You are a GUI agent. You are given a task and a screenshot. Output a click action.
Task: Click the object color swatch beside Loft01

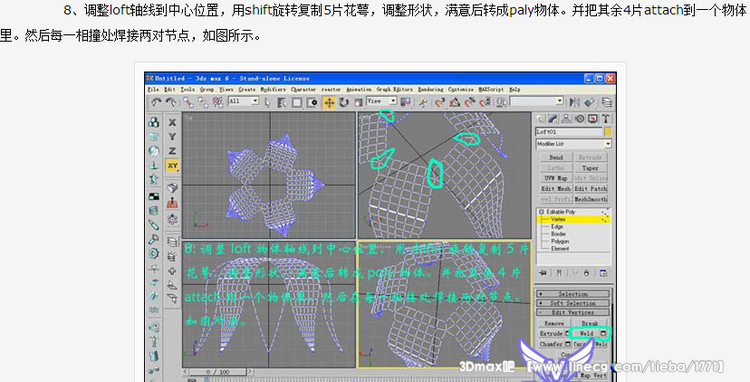click(x=608, y=131)
